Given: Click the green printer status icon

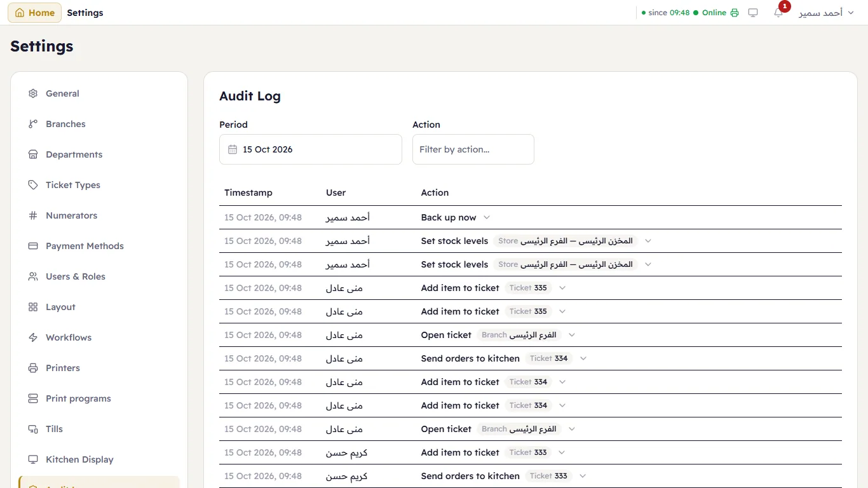Looking at the screenshot, I should 735,13.
